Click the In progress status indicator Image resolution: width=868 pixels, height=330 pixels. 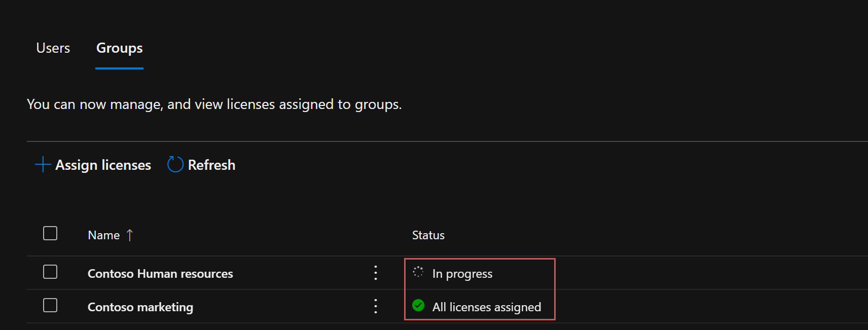pos(462,273)
